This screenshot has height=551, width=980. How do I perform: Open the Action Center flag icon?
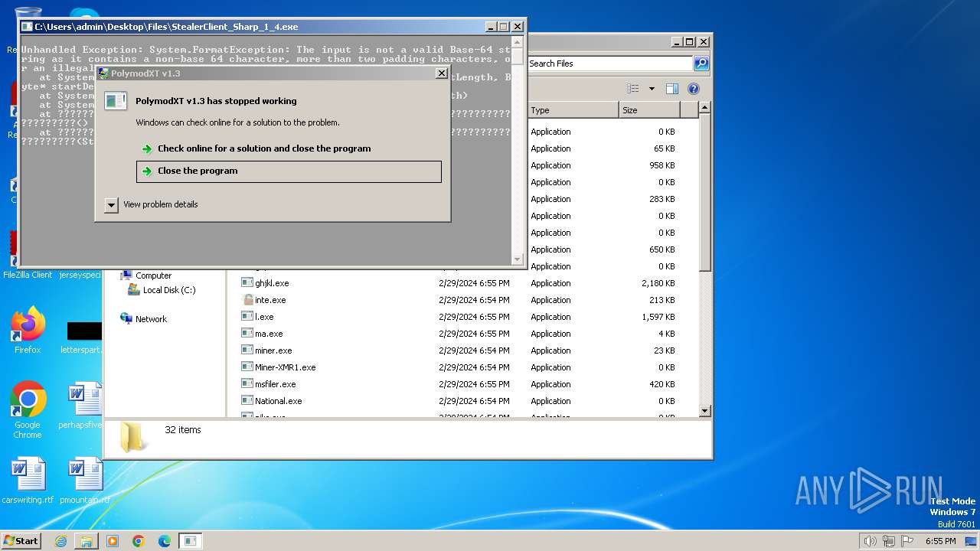908,541
